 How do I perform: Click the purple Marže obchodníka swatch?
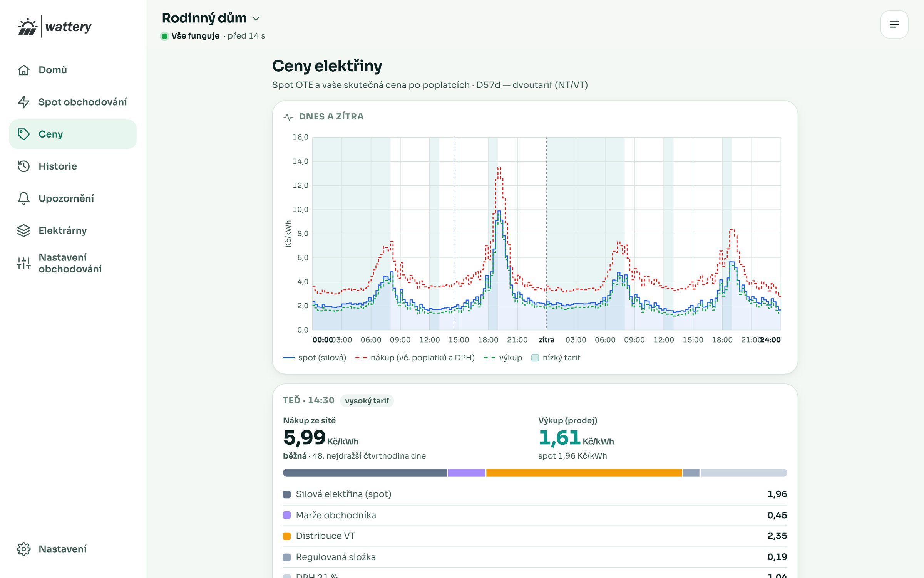(x=287, y=515)
